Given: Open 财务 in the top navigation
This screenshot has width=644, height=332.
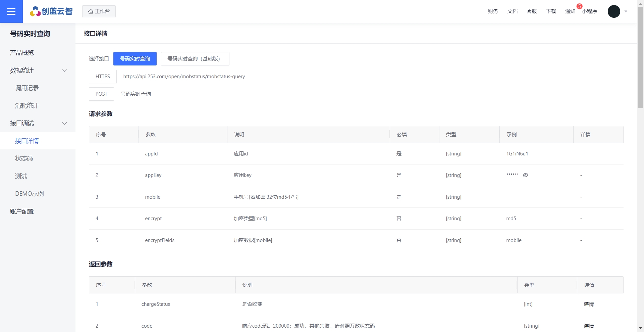Looking at the screenshot, I should click(x=493, y=11).
